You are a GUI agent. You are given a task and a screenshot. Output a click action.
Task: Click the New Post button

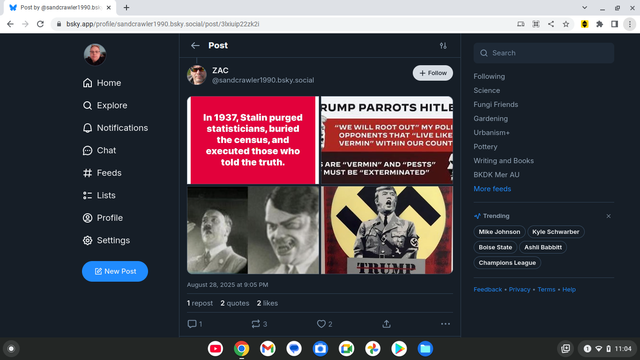tap(115, 271)
